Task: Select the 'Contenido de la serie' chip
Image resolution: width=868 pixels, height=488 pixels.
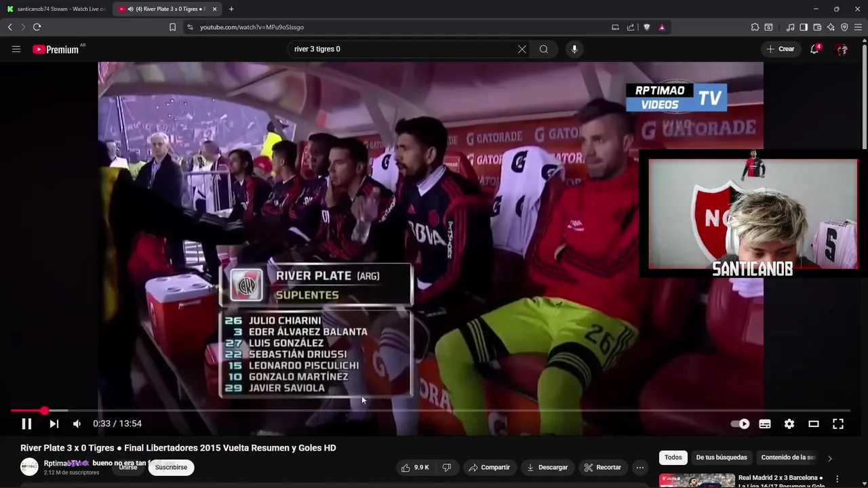Action: tap(787, 457)
